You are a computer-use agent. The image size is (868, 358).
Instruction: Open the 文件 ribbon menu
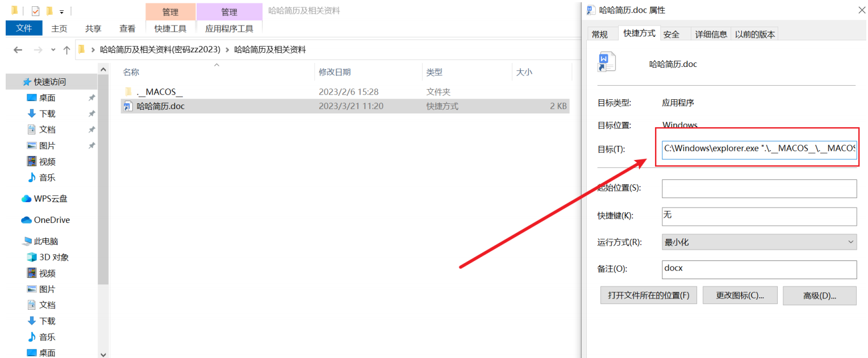coord(24,28)
